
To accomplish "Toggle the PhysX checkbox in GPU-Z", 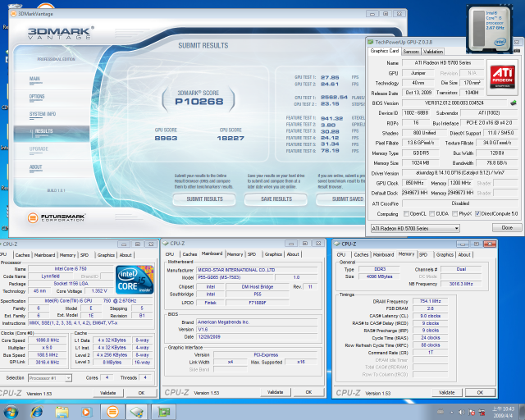I will click(x=454, y=213).
